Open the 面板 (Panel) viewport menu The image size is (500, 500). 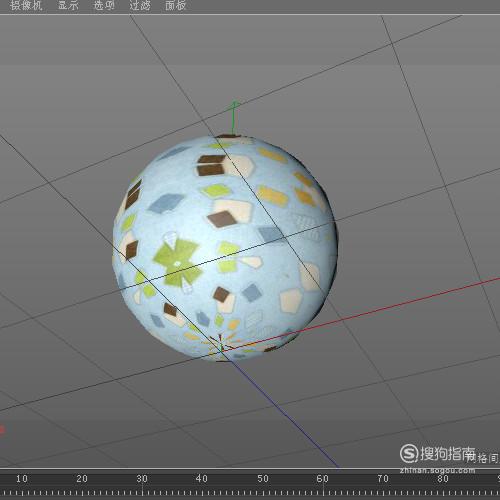pos(175,5)
